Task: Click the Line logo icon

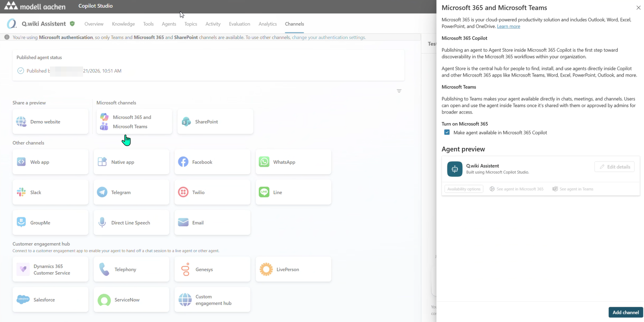Action: point(264,192)
